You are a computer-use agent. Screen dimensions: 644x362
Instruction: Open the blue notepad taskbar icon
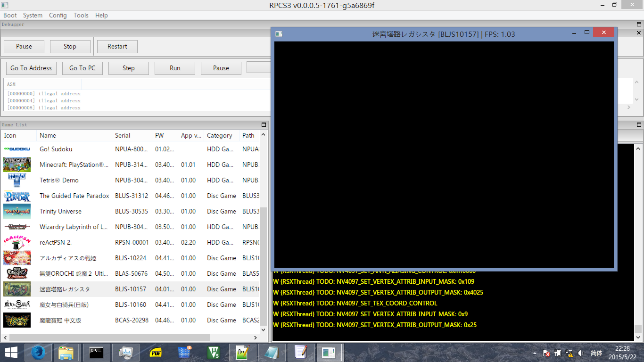pyautogui.click(x=272, y=353)
